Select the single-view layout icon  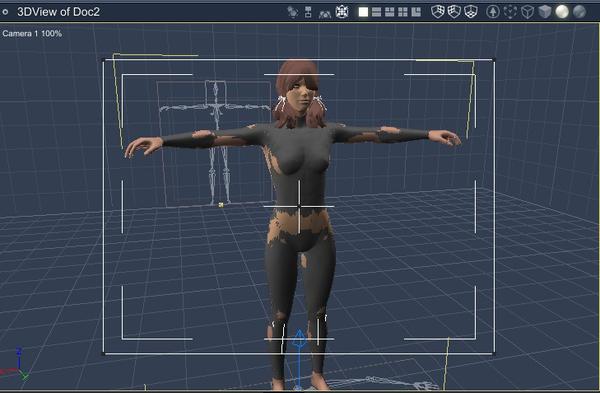tap(363, 12)
